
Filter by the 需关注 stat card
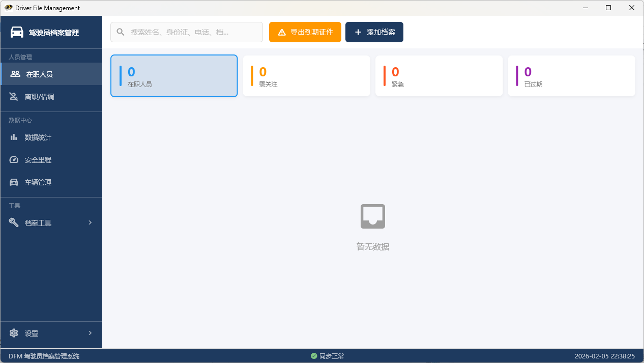(x=306, y=76)
